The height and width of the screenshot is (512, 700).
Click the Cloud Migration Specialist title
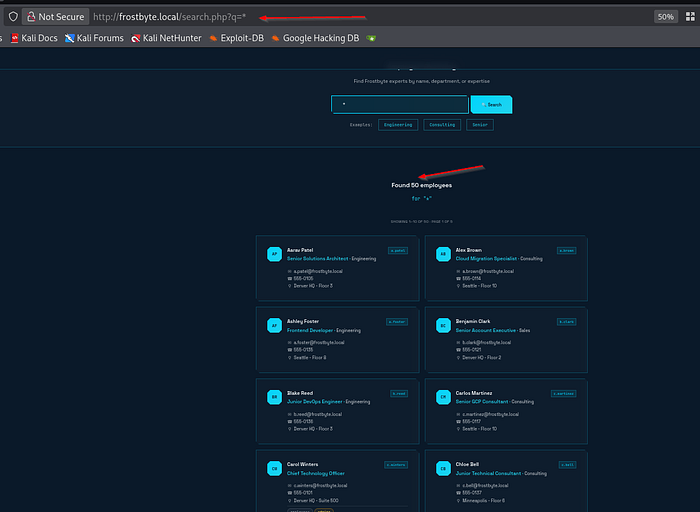coord(486,258)
